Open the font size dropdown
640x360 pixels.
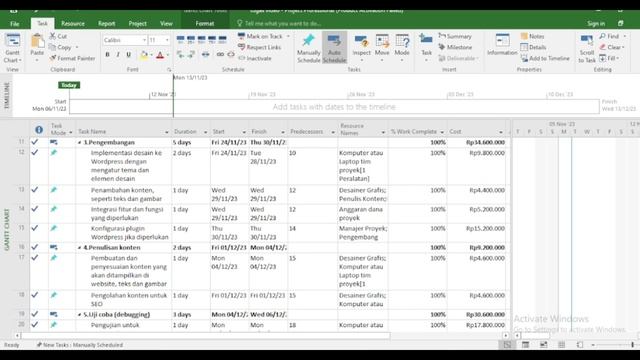click(x=167, y=40)
